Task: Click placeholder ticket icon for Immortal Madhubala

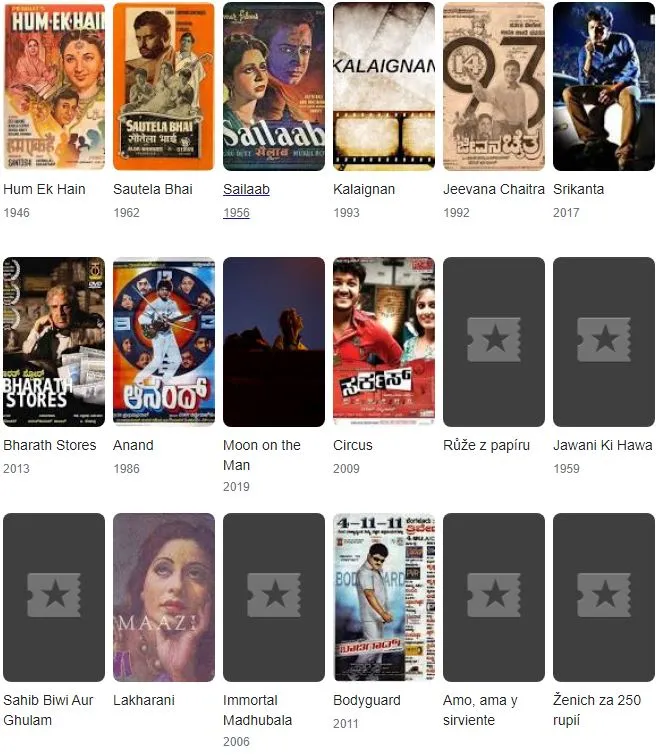Action: (274, 595)
